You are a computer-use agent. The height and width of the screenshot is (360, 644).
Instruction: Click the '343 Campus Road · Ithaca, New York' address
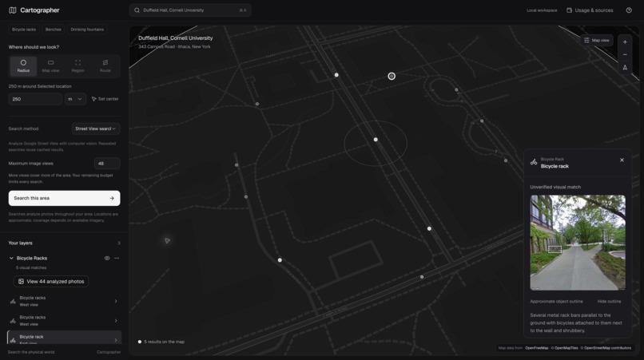point(174,47)
